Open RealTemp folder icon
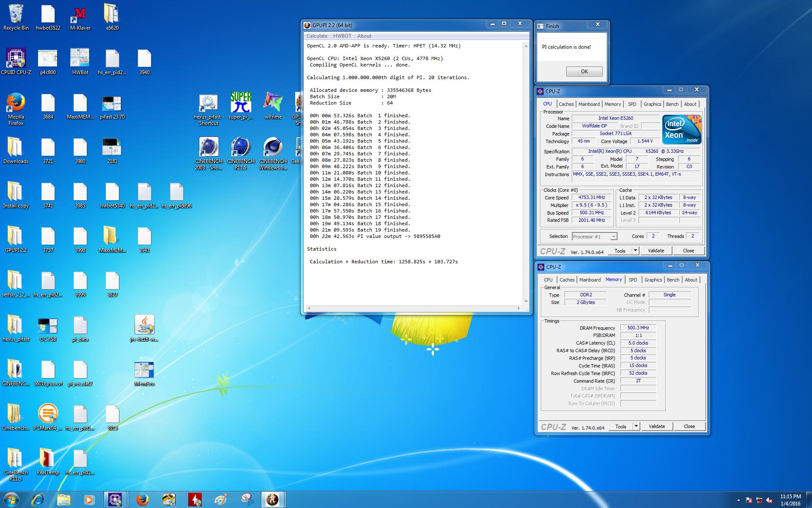Viewport: 812px width, 508px height. click(48, 462)
